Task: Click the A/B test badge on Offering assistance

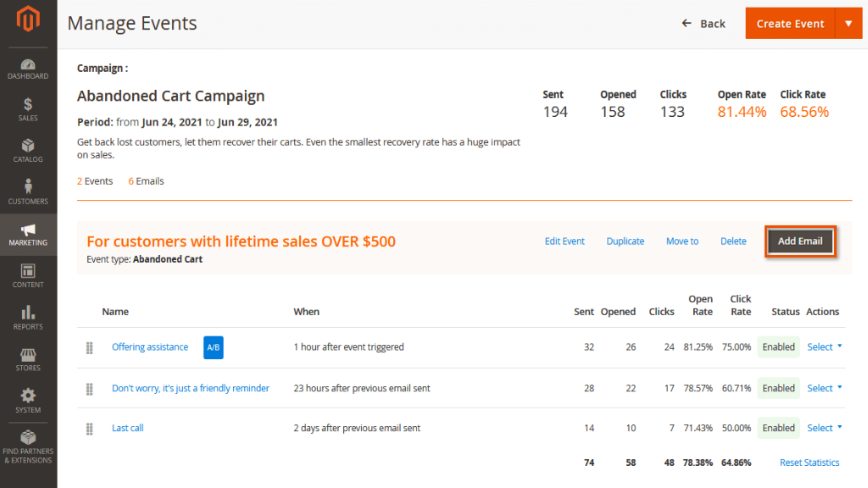Action: pos(213,347)
